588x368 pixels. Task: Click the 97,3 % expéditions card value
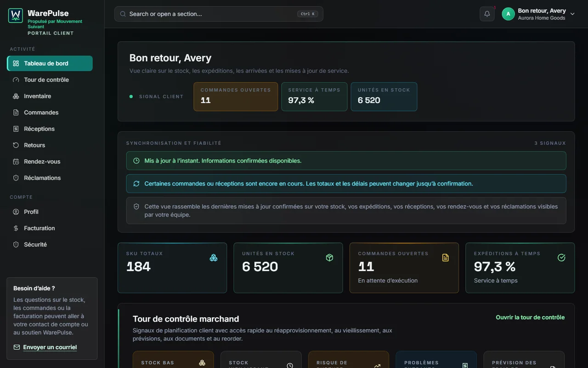click(x=495, y=267)
